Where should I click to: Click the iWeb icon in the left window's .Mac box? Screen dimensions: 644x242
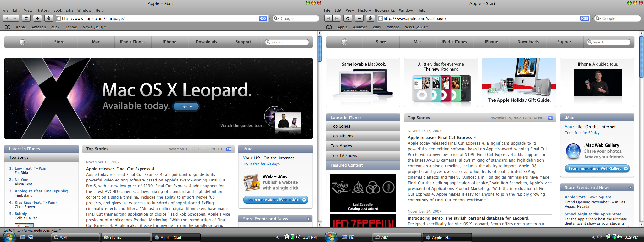tap(251, 182)
